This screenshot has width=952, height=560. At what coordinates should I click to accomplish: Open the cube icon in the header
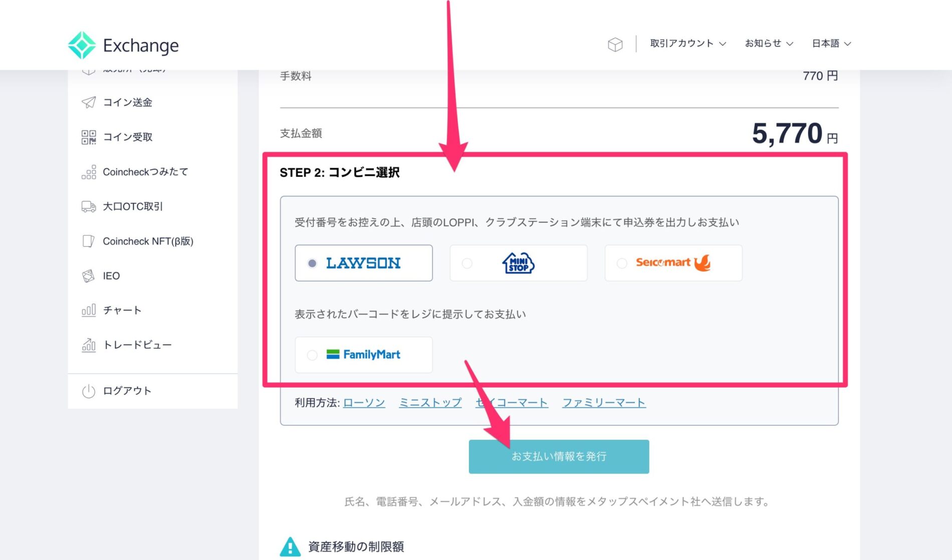(615, 45)
